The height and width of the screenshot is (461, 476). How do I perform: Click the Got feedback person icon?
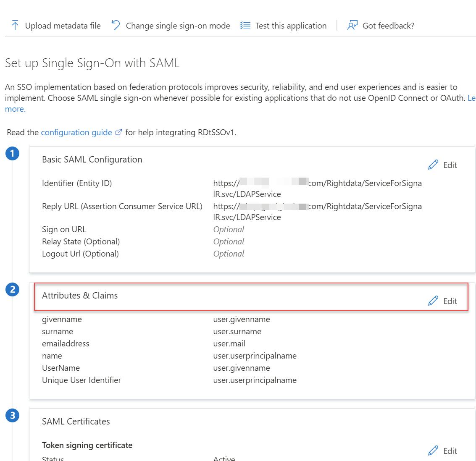click(352, 26)
